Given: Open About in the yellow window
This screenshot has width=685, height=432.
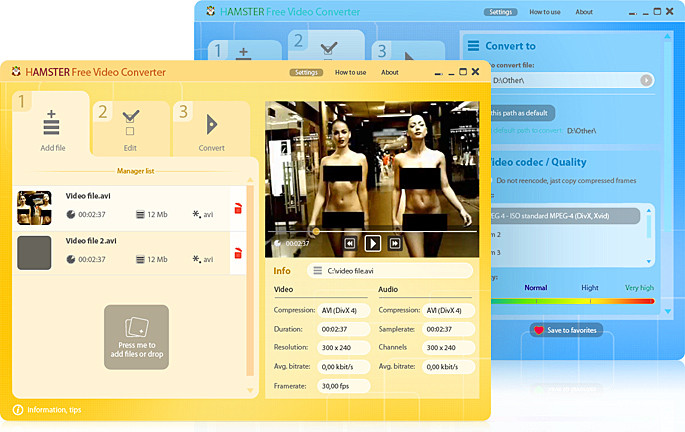Looking at the screenshot, I should pos(390,73).
